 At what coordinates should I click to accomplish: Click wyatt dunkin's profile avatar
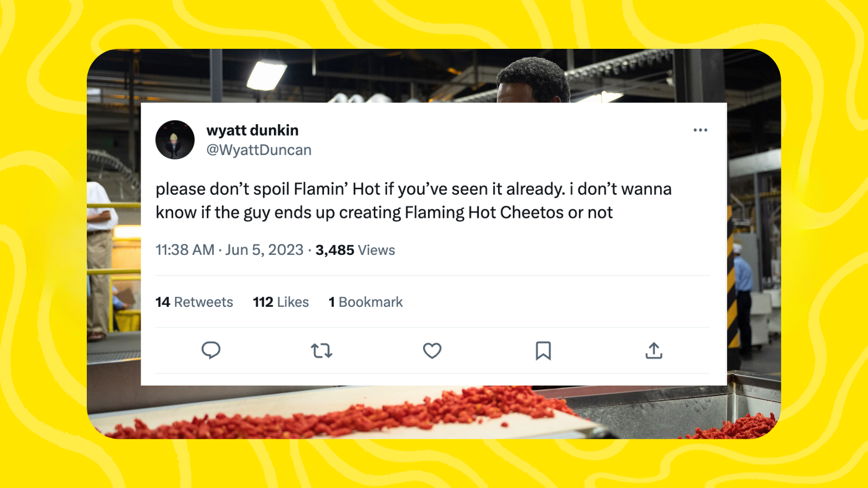tap(175, 139)
